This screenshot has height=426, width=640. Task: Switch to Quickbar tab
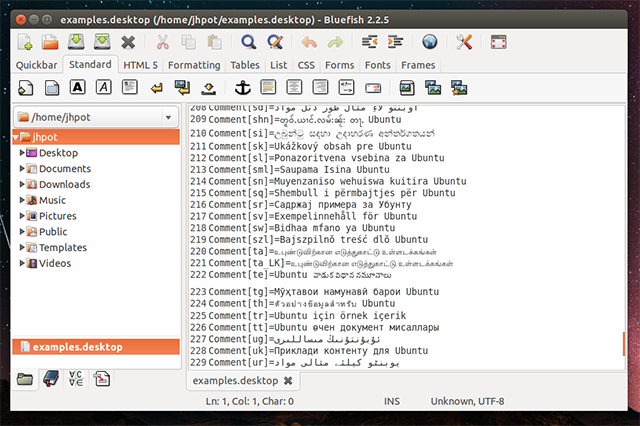(x=36, y=65)
